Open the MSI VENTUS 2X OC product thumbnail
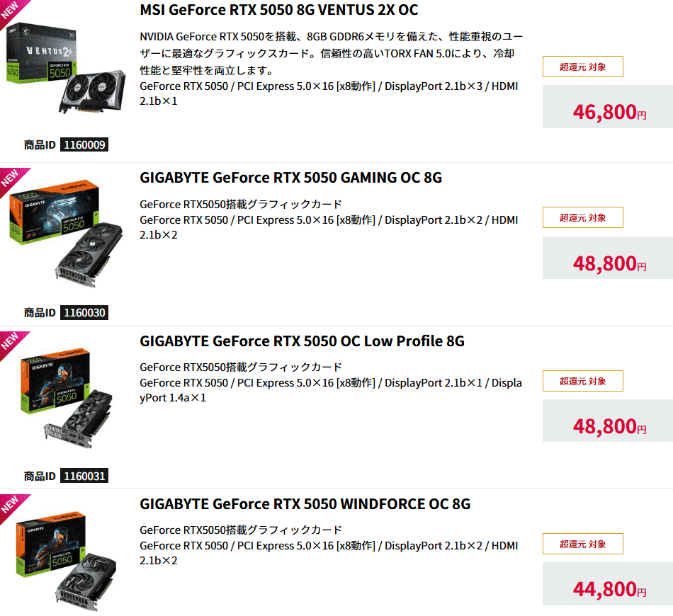This screenshot has width=673, height=616. point(66,68)
